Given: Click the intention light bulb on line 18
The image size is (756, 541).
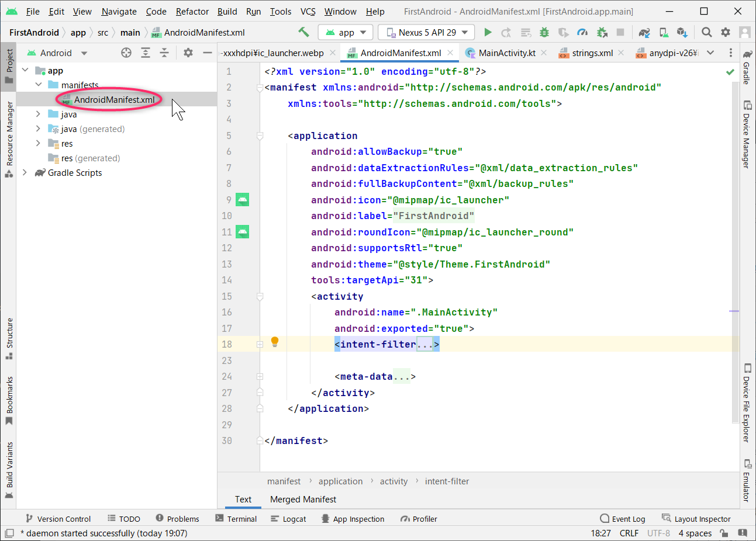Looking at the screenshot, I should 275,341.
